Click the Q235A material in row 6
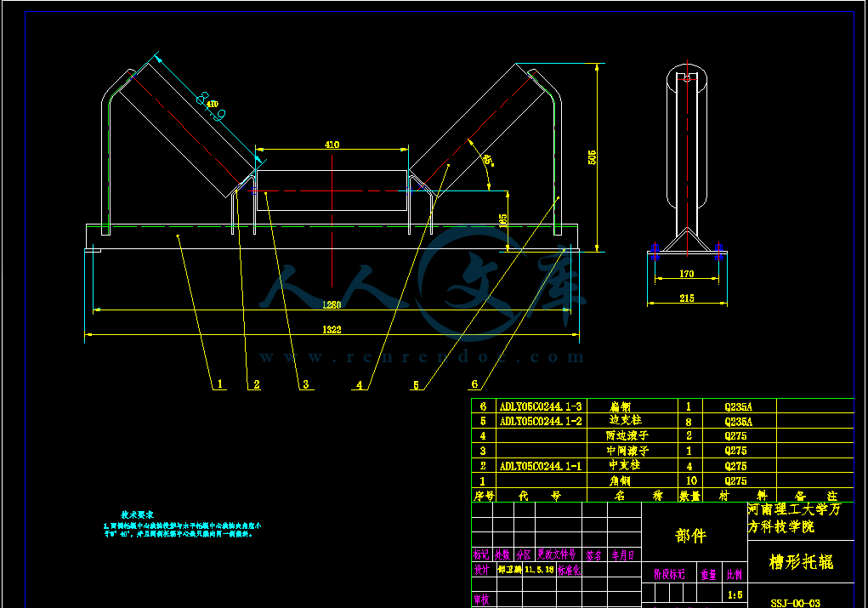This screenshot has height=608, width=868. (738, 406)
